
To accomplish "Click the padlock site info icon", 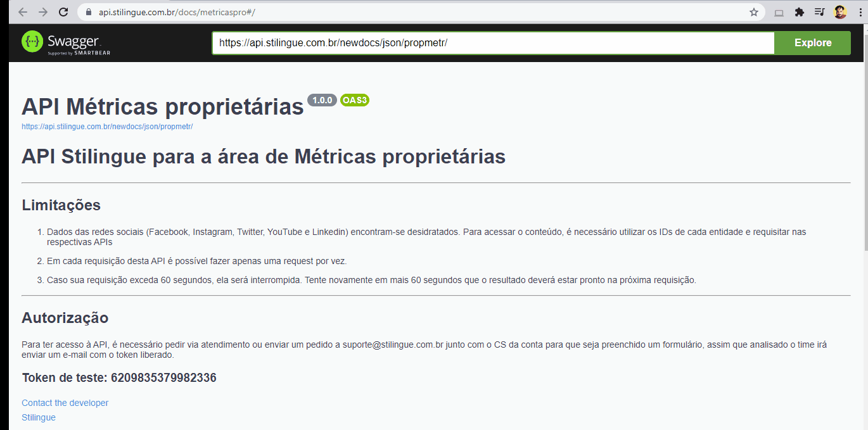I will click(88, 12).
